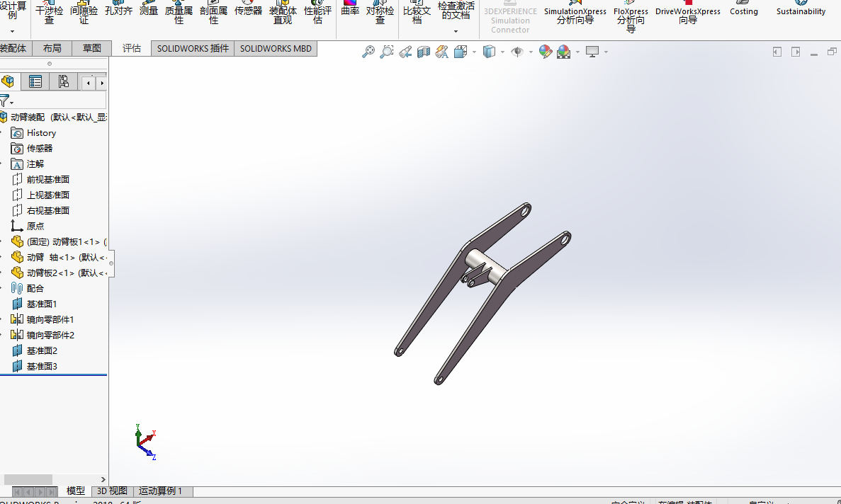Click the Apply Scene icon
Viewport: 841px width, 504px height.
click(564, 52)
